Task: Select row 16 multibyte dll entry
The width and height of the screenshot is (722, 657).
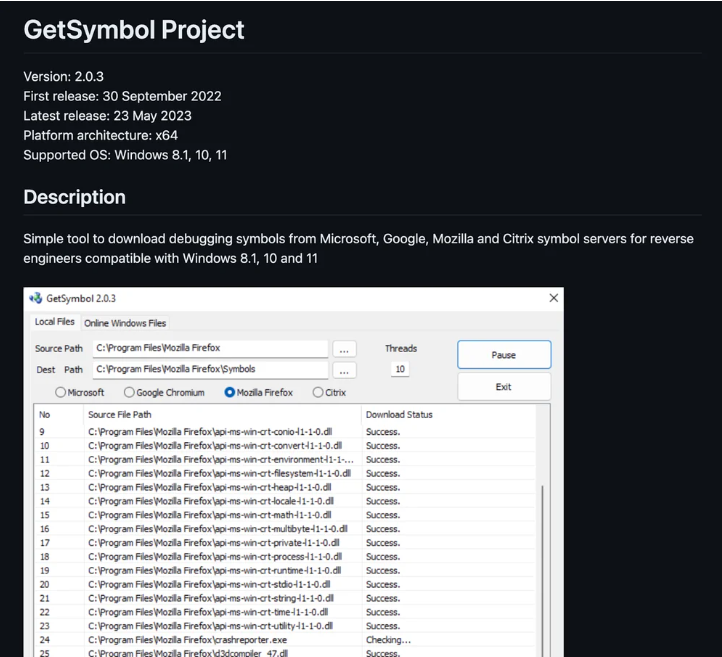Action: [x=285, y=529]
